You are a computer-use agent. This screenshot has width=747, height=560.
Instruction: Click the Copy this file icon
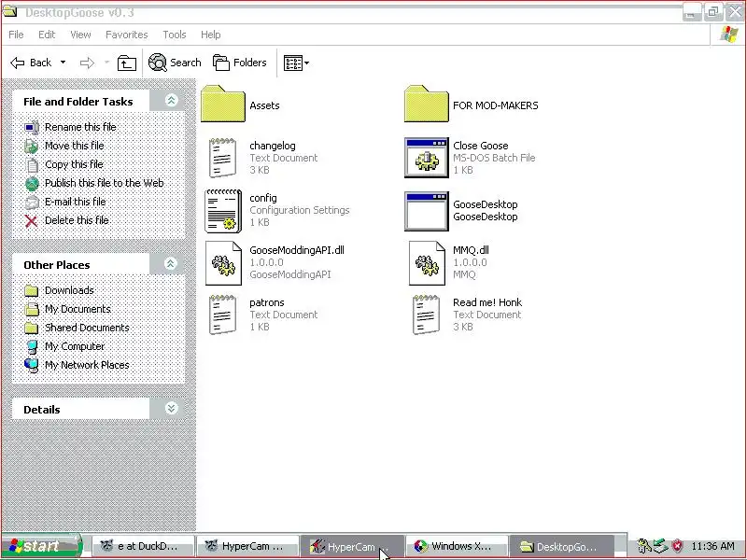[32, 165]
